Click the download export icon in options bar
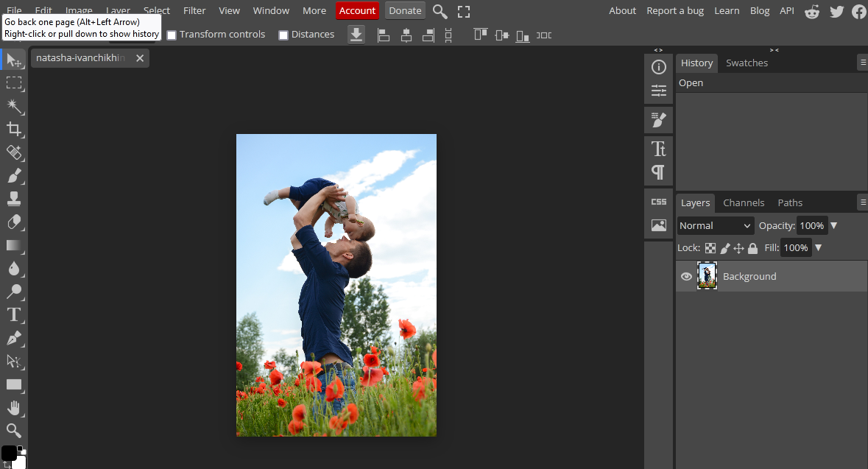Image resolution: width=868 pixels, height=469 pixels. pyautogui.click(x=356, y=35)
